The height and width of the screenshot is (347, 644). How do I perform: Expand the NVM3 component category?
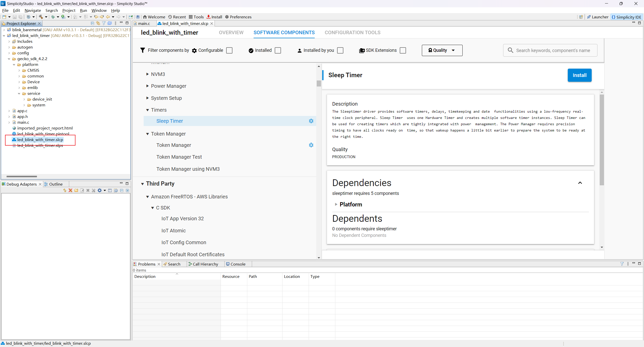(147, 74)
